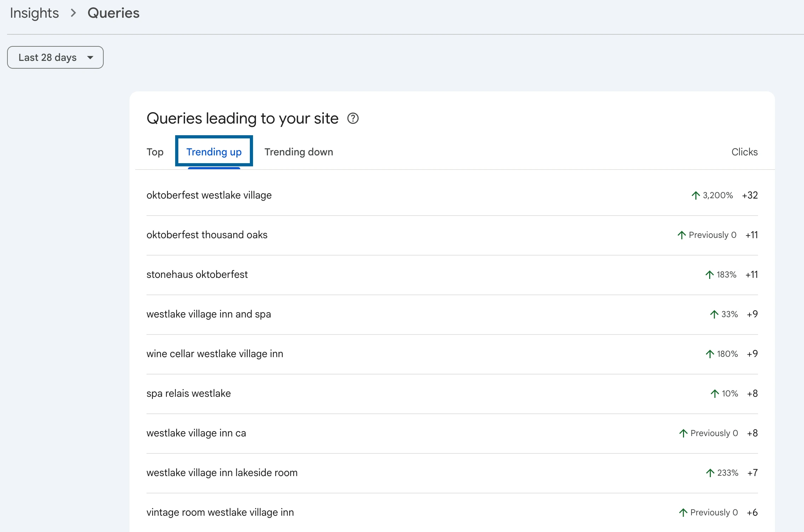Screen dimensions: 804x532
Task: Open the Last 28 days date range selector
Action: pyautogui.click(x=55, y=57)
